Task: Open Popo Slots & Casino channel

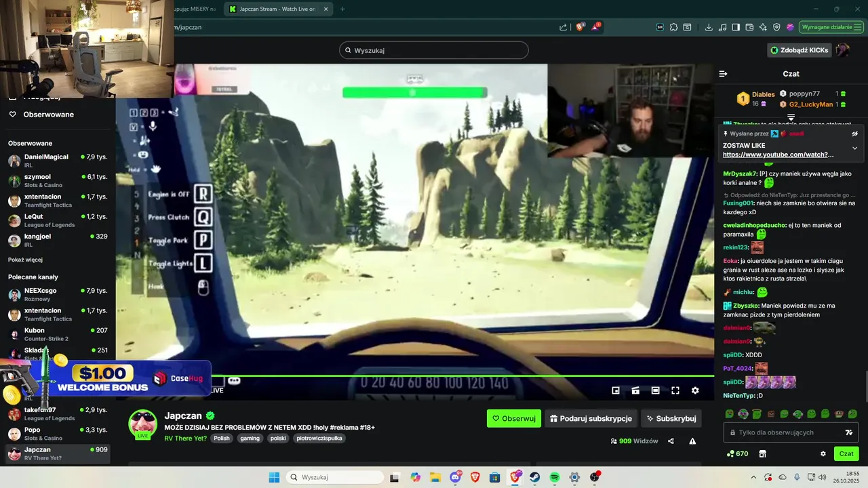Action: (x=58, y=434)
